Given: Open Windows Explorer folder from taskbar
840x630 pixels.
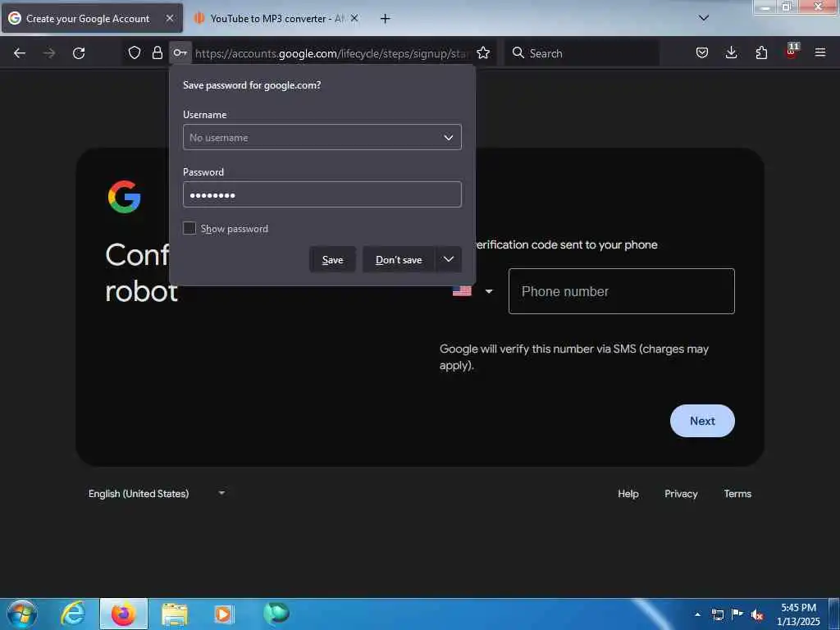Looking at the screenshot, I should point(175,614).
